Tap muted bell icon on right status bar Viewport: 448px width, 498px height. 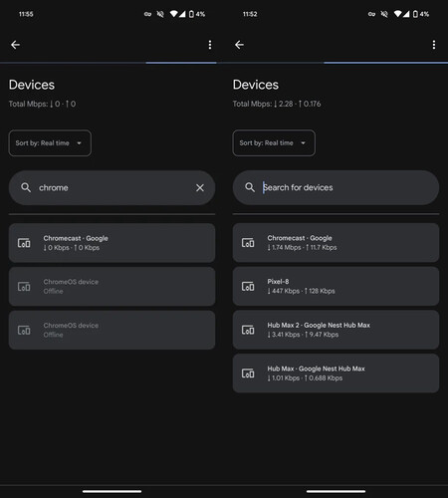[x=384, y=14]
